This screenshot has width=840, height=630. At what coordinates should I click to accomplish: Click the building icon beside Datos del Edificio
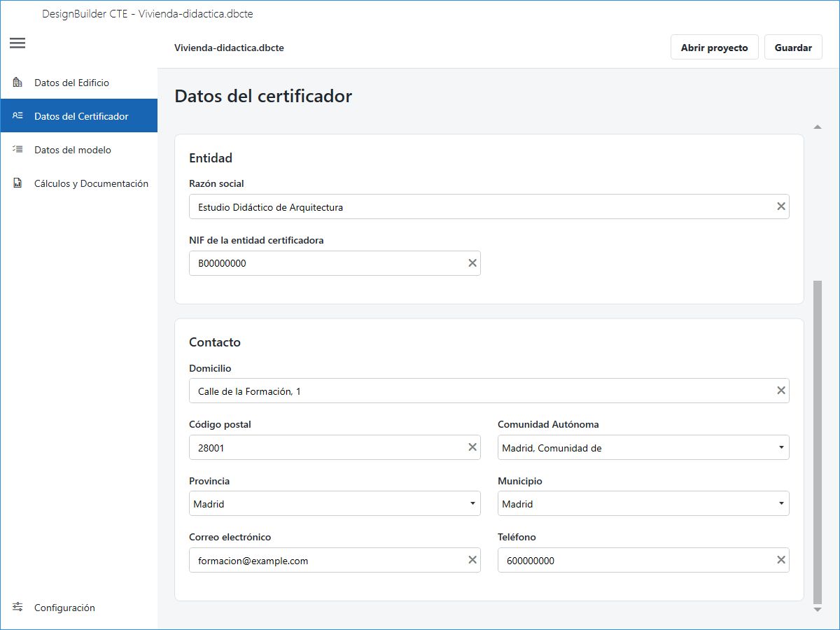click(x=17, y=83)
